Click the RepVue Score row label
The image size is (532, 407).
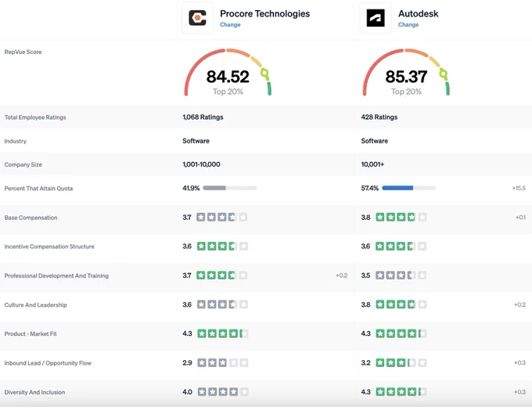[23, 52]
